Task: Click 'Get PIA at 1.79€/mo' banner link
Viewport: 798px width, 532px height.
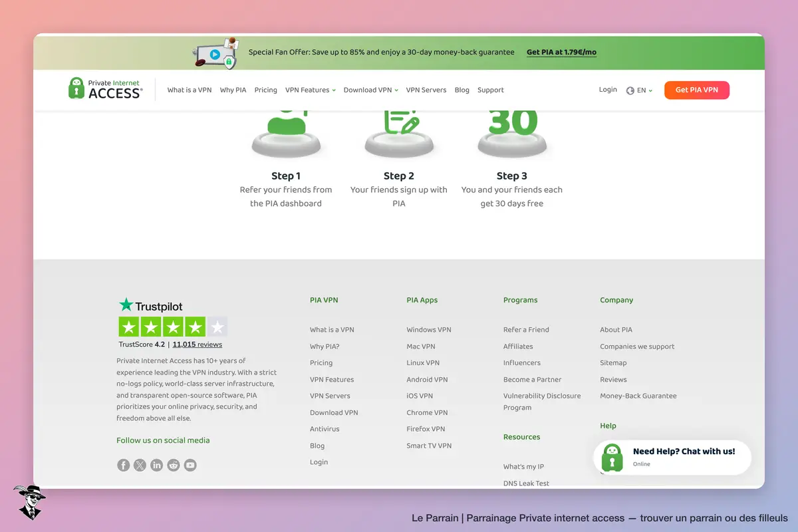Action: (x=561, y=53)
